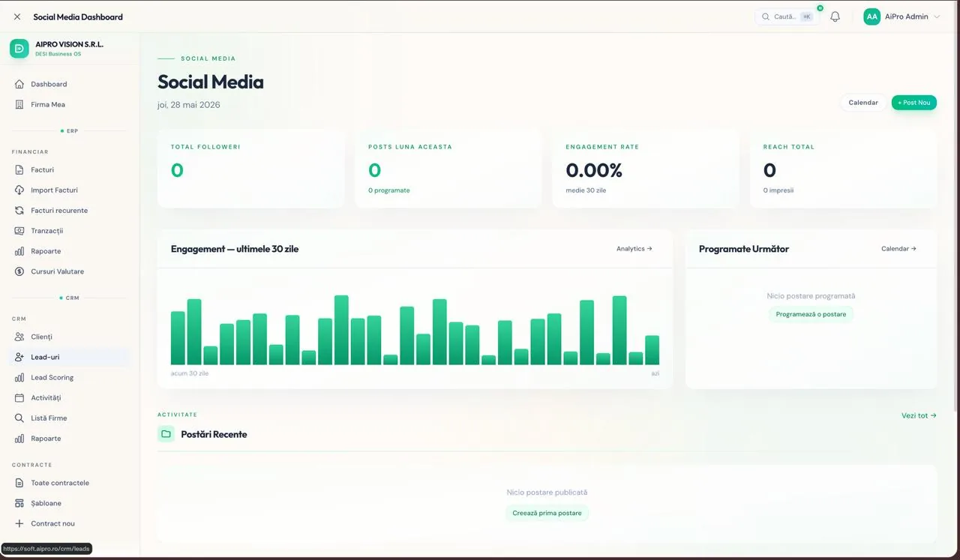Open Cursuri Valutare page
Viewport: 960px width, 560px height.
70,271
